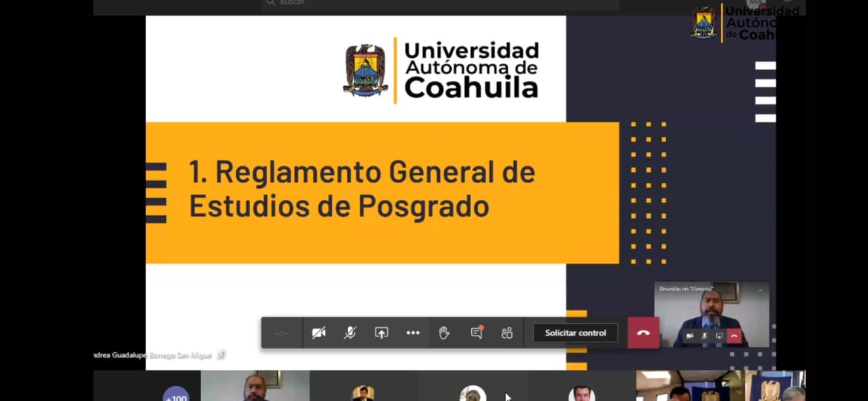Hang up the call with red button
This screenshot has height=401, width=868.
point(643,333)
